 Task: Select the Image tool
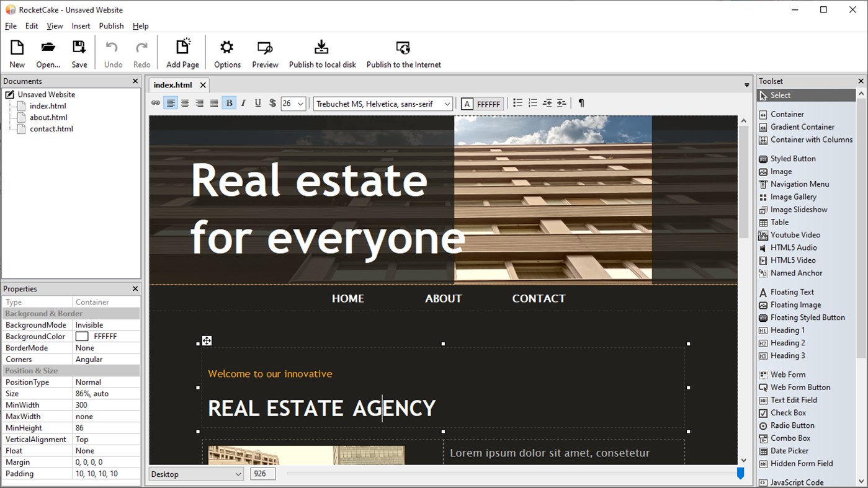[x=780, y=171]
